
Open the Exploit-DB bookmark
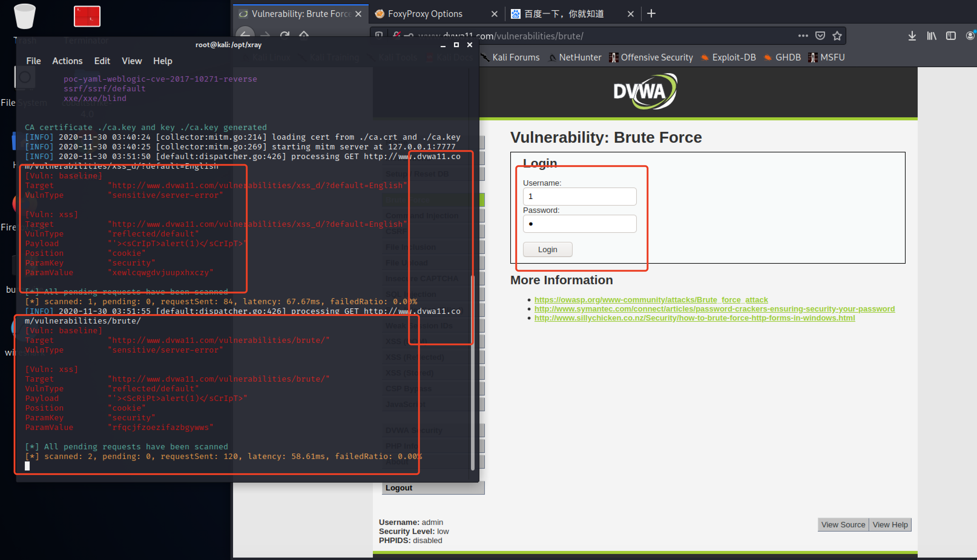pos(733,57)
